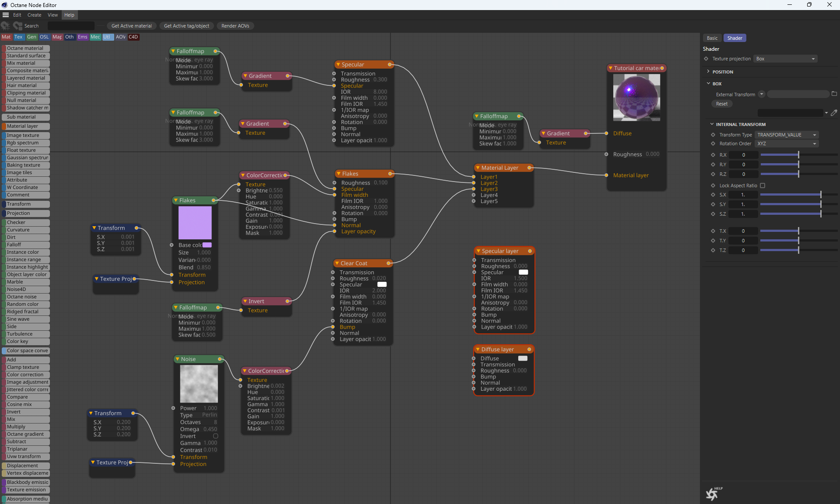
Task: Collapse the Tutorial car material node
Action: click(610, 68)
